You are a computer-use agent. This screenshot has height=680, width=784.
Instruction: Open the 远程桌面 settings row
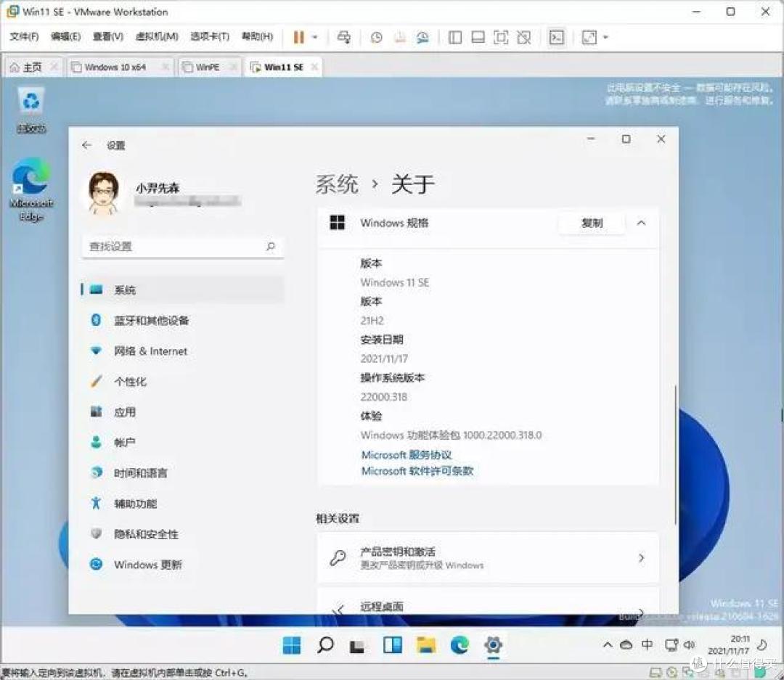click(488, 602)
